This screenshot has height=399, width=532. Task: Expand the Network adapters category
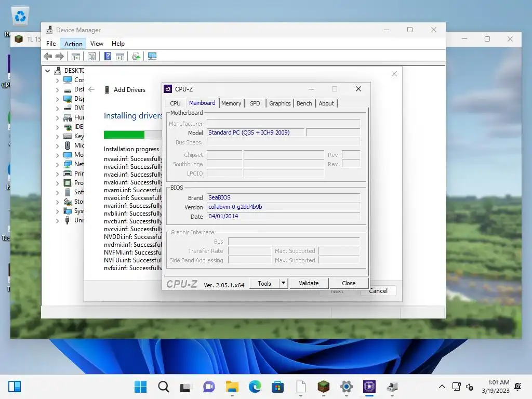(x=57, y=165)
